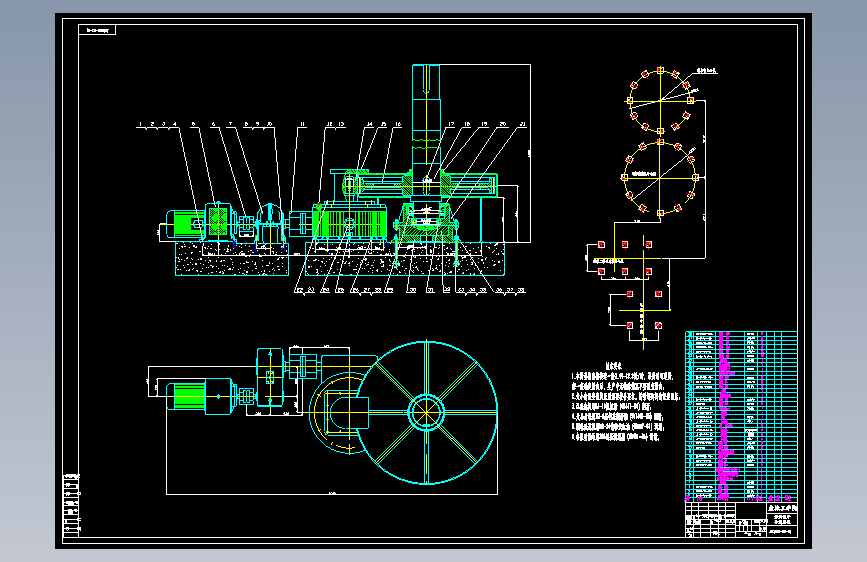
Task: Click the cyan parts list table
Action: [741, 416]
